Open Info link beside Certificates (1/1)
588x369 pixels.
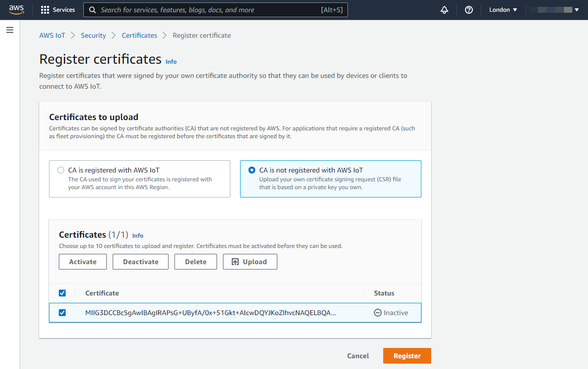click(x=138, y=236)
